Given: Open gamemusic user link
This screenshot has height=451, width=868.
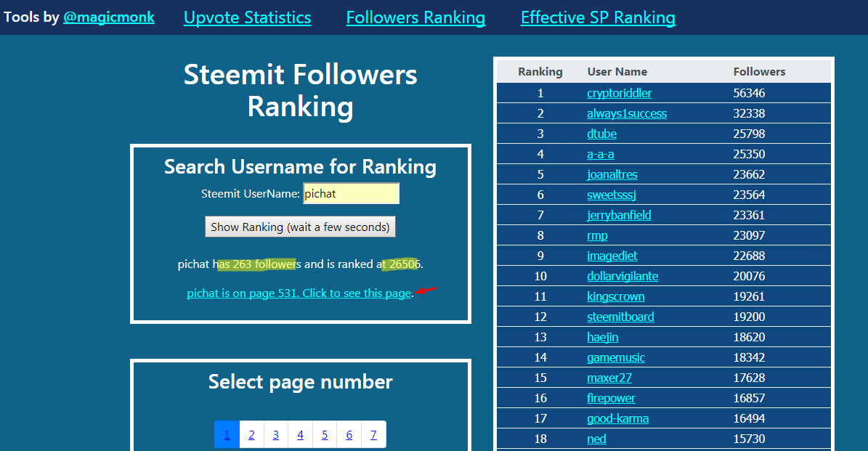Looking at the screenshot, I should click(x=615, y=357).
